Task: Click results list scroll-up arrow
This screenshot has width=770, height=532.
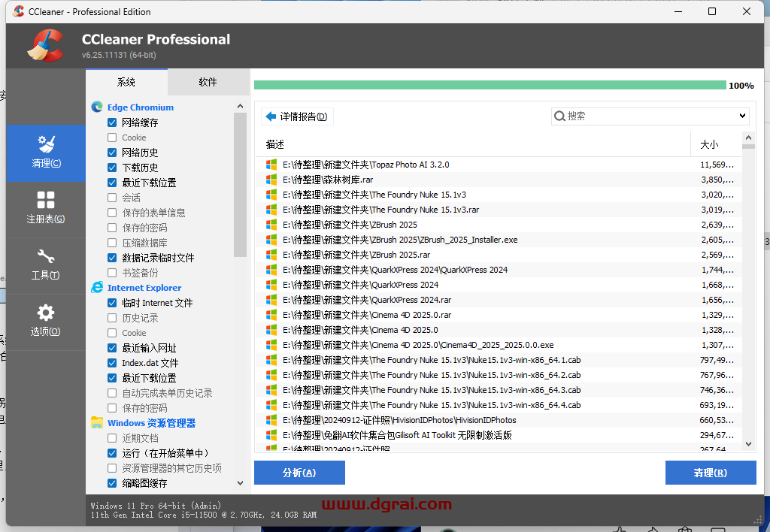Action: tap(748, 138)
